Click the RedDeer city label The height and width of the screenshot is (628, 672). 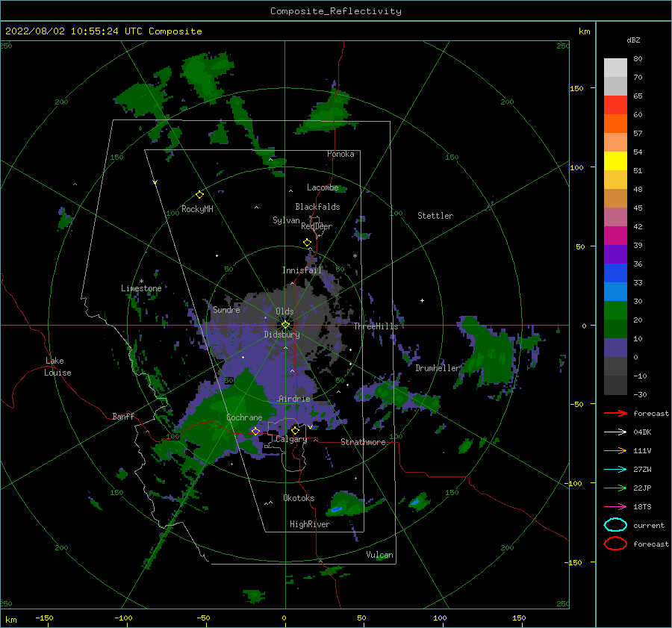point(317,226)
